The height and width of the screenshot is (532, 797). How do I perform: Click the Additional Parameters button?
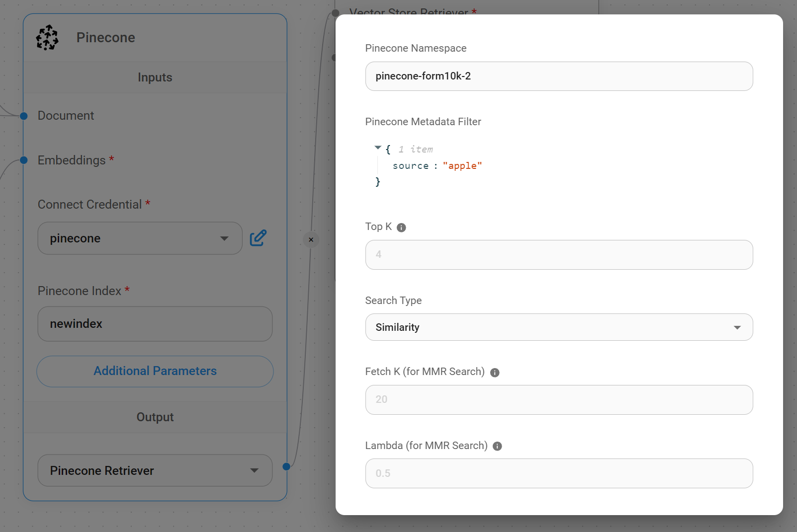click(155, 371)
